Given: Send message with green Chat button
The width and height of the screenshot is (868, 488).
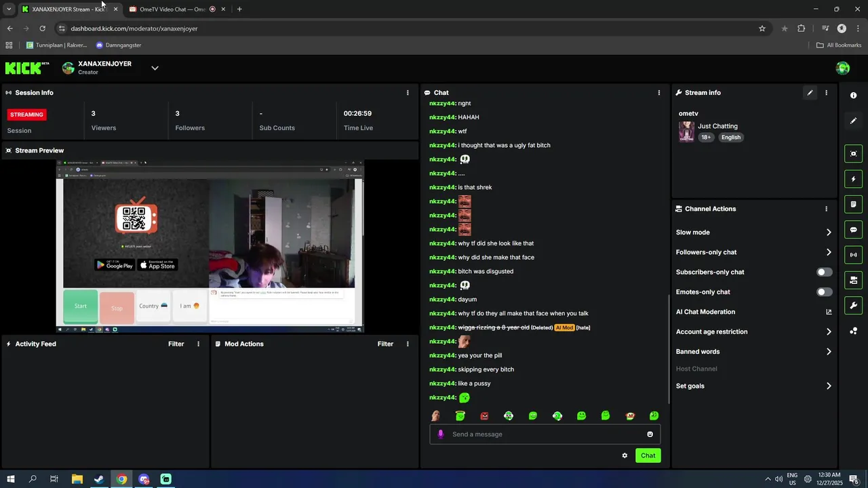Looking at the screenshot, I should [648, 455].
